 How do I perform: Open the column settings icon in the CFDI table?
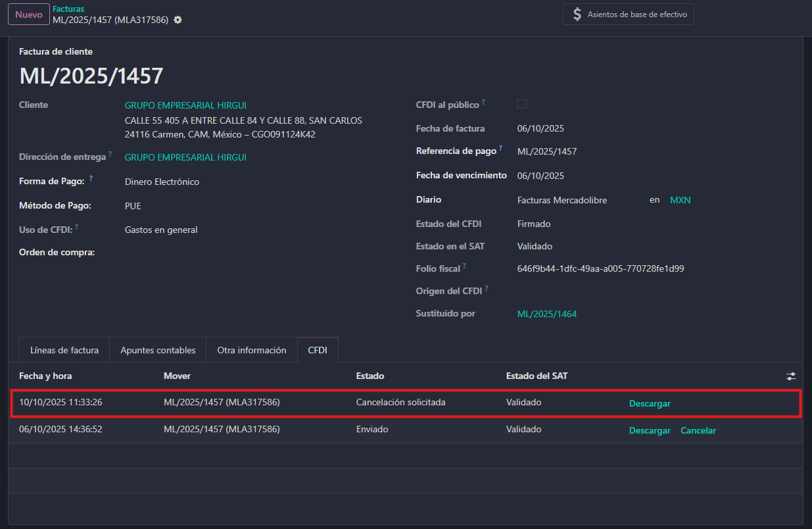coord(790,376)
